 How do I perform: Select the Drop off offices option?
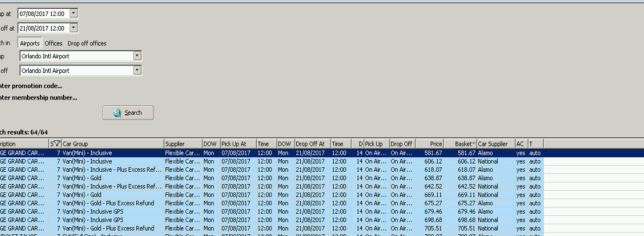[x=87, y=43]
